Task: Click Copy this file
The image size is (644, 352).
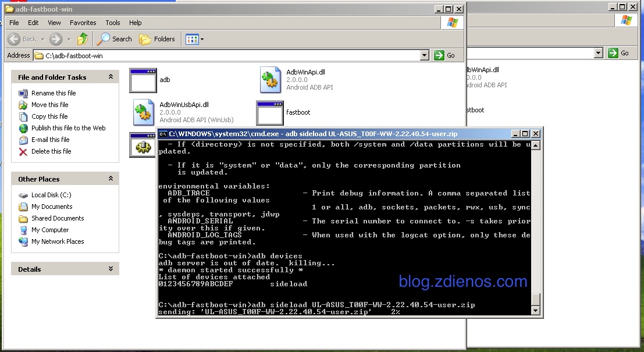Action: coord(49,116)
